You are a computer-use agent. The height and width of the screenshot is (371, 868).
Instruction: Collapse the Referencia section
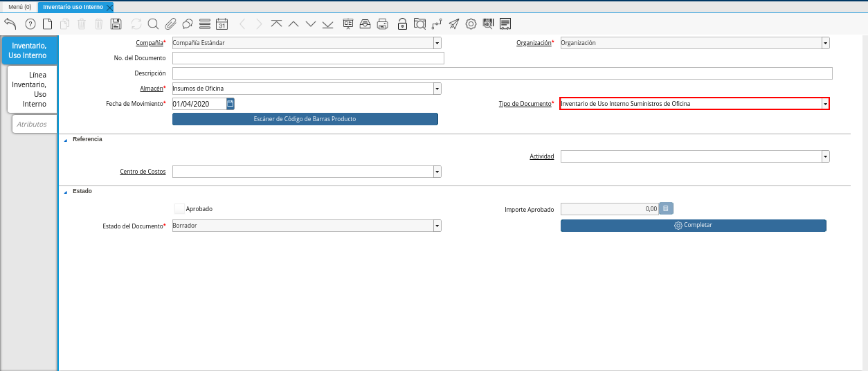pyautogui.click(x=66, y=140)
